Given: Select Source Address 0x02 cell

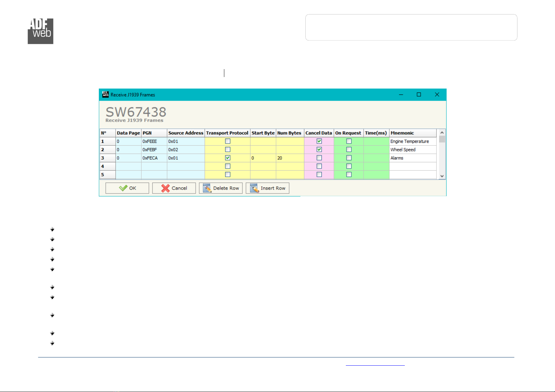Looking at the screenshot, I should click(x=186, y=149).
